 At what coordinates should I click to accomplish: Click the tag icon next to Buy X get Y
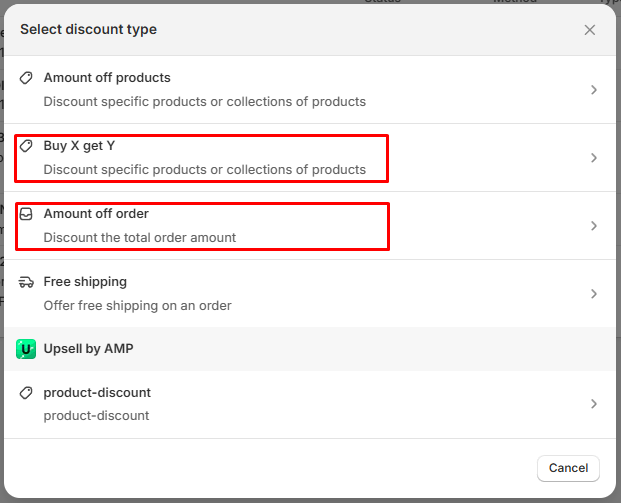[x=27, y=146]
